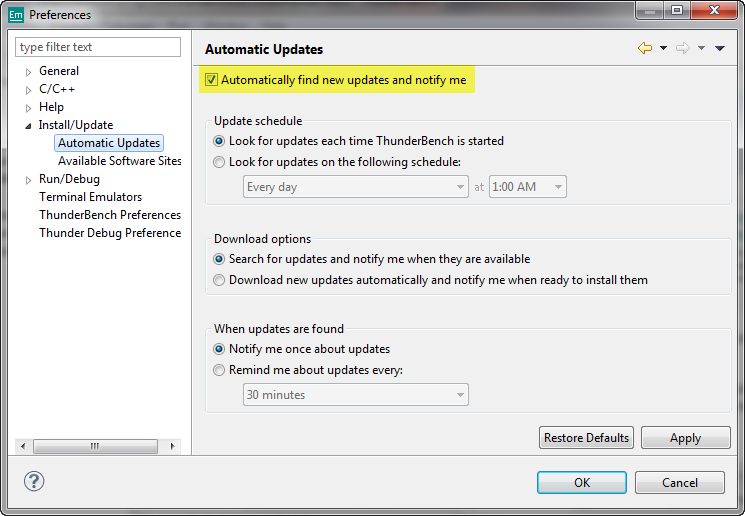
Task: Expand the General tree node
Action: tap(29, 72)
